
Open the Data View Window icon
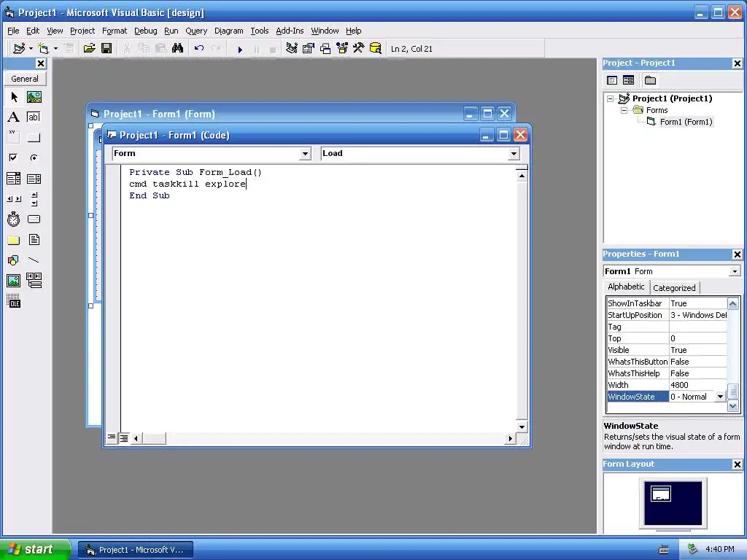coord(376,49)
